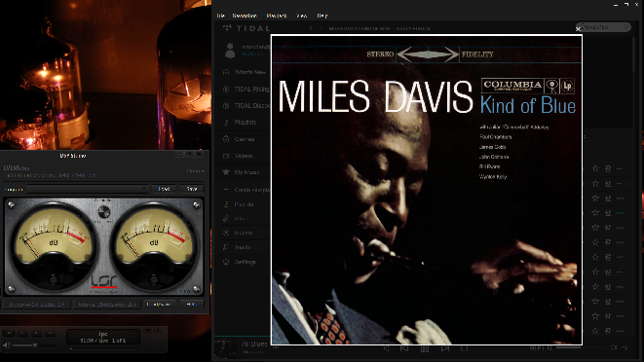Click the first transport button in mini player
This screenshot has height=362, width=644.
pyautogui.click(x=9, y=333)
